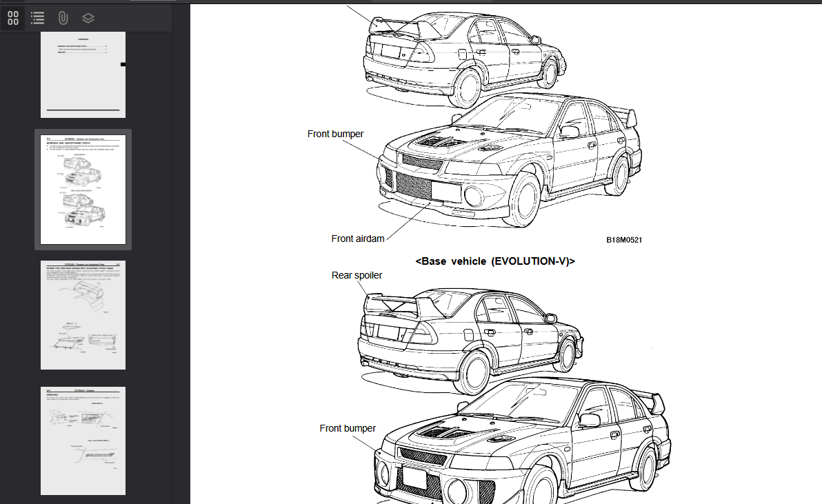
Task: Open the garnish page thumbnail
Action: point(83,441)
